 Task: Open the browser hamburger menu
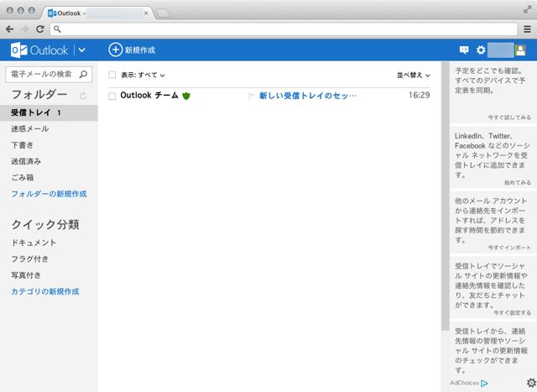click(528, 29)
